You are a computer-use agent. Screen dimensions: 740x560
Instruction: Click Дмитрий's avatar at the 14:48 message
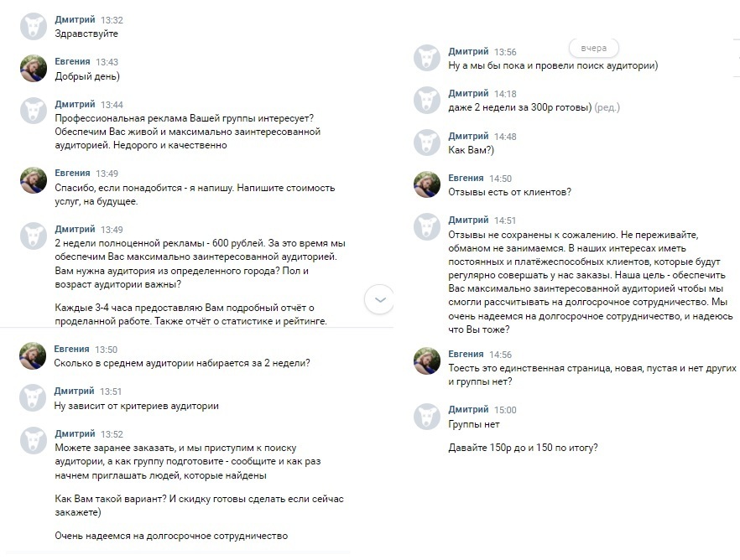coord(427,143)
